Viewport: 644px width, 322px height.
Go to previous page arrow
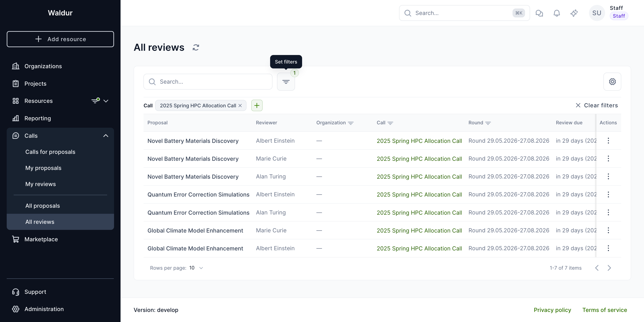point(597,268)
